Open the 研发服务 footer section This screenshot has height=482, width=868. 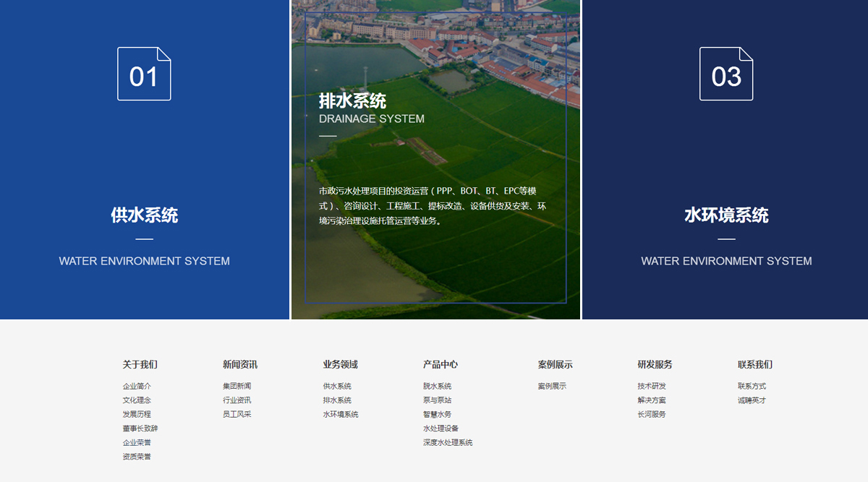[653, 364]
